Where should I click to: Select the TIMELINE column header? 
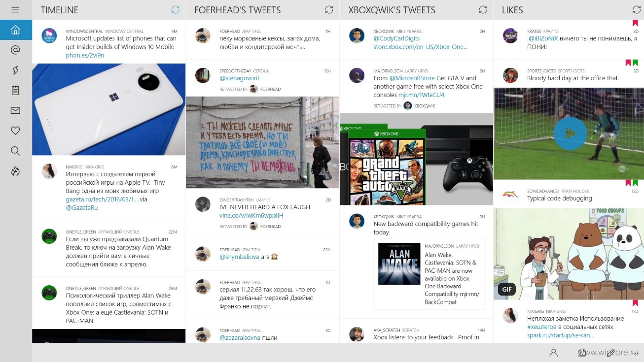click(59, 10)
